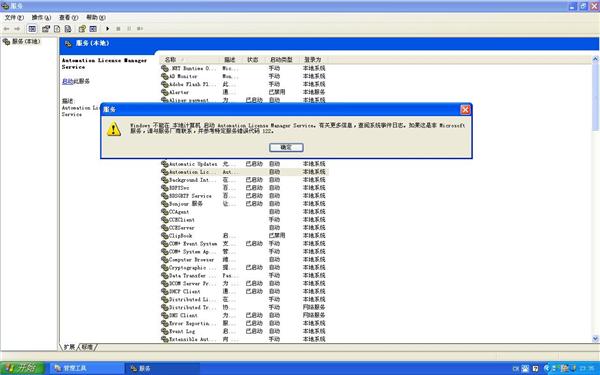Switch to 服务 taskbar window button
Screen dimensions: 600x375
click(x=163, y=368)
